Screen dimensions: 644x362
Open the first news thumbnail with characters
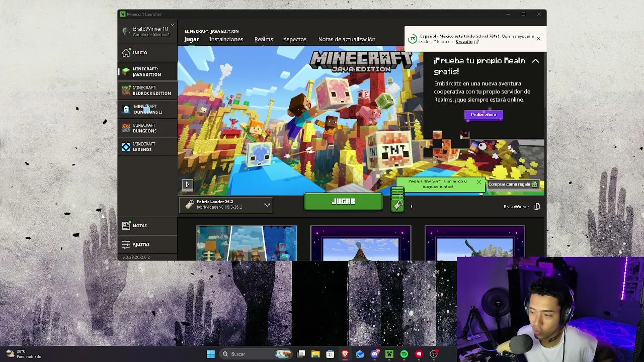click(247, 243)
